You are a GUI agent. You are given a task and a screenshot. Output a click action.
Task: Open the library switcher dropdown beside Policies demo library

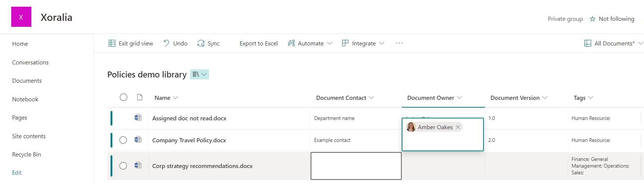(x=199, y=74)
